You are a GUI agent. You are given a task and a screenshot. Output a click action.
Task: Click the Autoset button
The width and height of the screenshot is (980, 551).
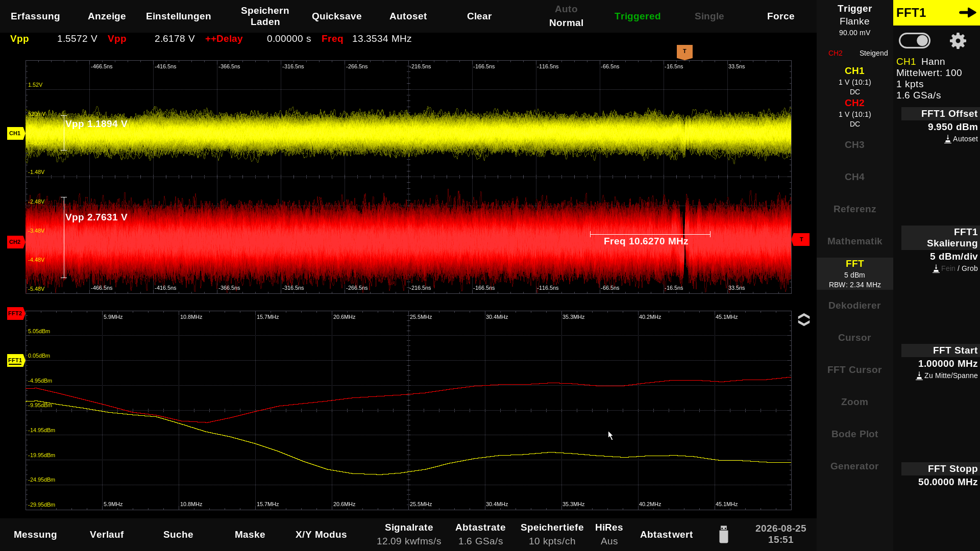pyautogui.click(x=408, y=16)
